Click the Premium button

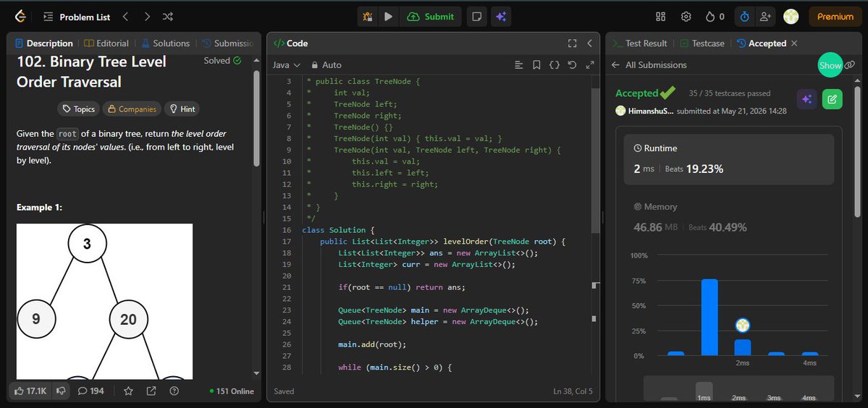[835, 17]
